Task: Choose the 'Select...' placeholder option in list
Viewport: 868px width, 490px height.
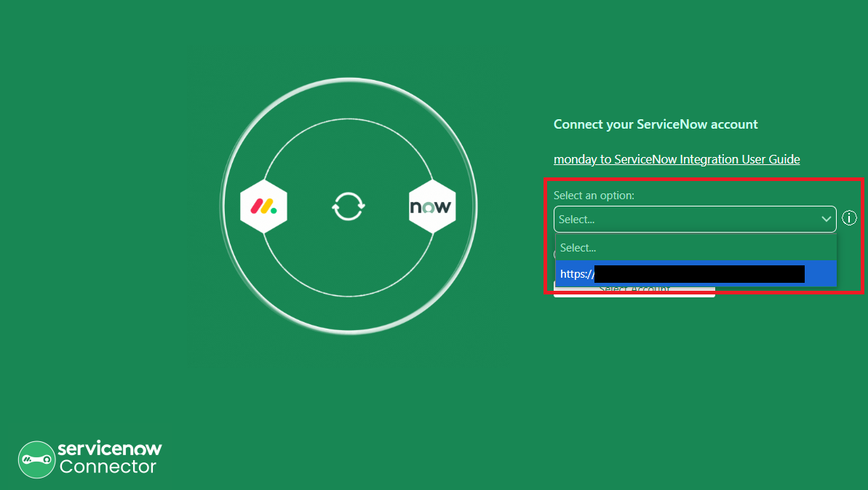Action: coord(696,248)
